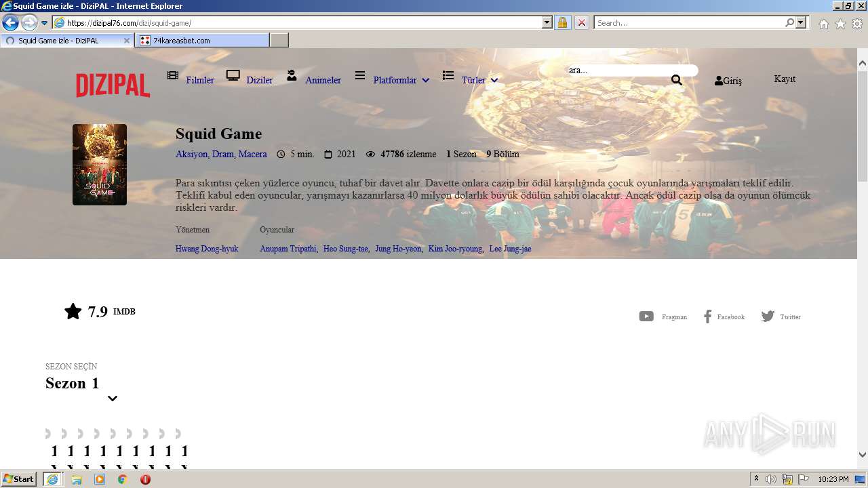Expand the season selector chevron
Viewport: 868px width, 488px height.
[x=113, y=399]
